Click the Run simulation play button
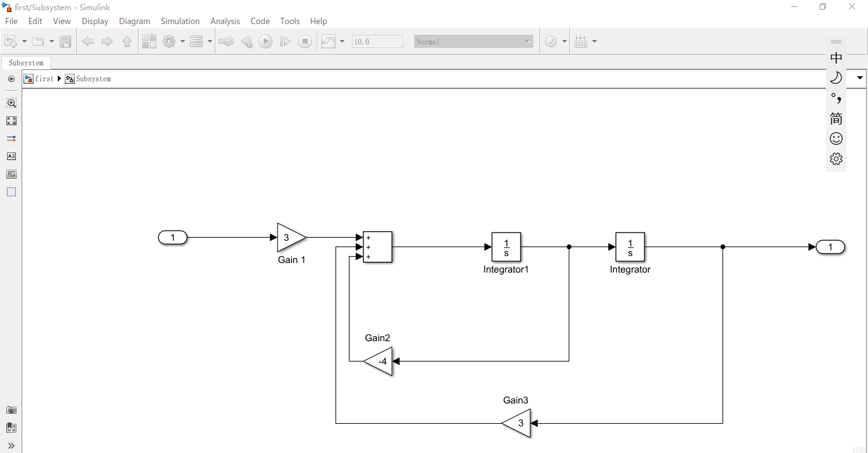This screenshot has width=868, height=453. pyautogui.click(x=266, y=41)
